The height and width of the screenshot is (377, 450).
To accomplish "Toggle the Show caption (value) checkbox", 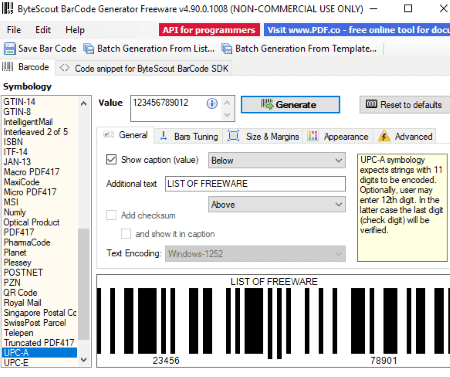I will pos(111,159).
